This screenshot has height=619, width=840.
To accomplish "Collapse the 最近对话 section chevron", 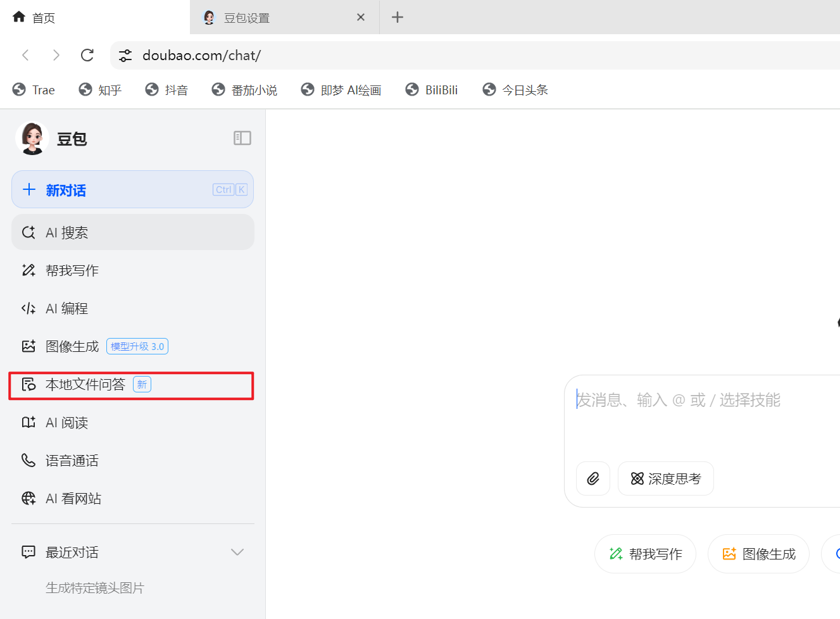I will tap(237, 552).
